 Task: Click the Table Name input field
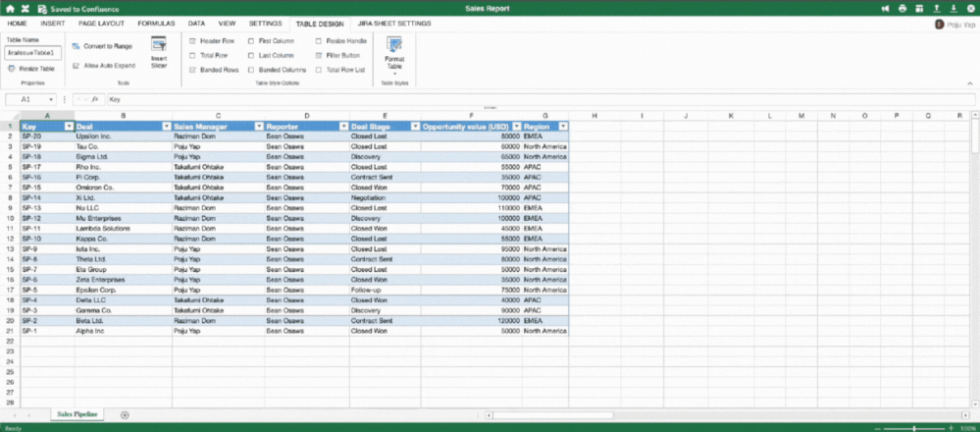(x=33, y=54)
